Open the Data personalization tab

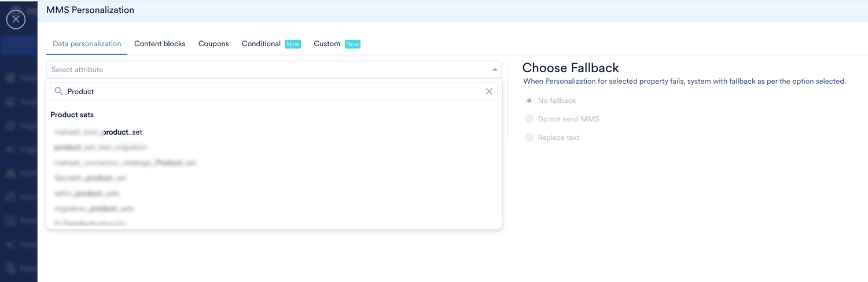point(87,44)
